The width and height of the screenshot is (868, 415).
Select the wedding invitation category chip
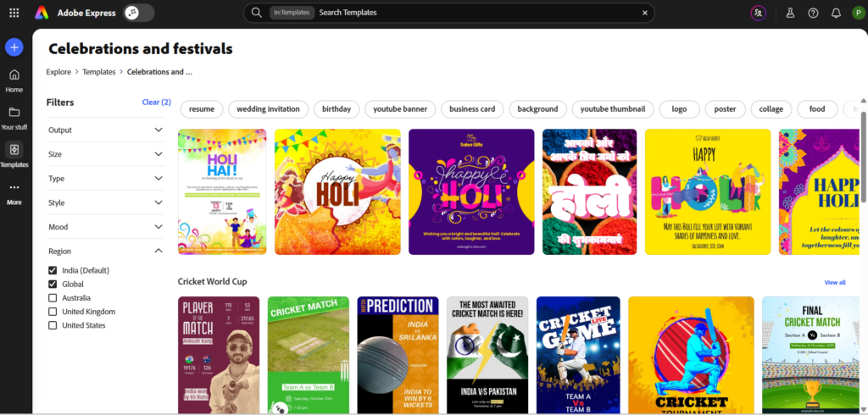click(x=268, y=109)
